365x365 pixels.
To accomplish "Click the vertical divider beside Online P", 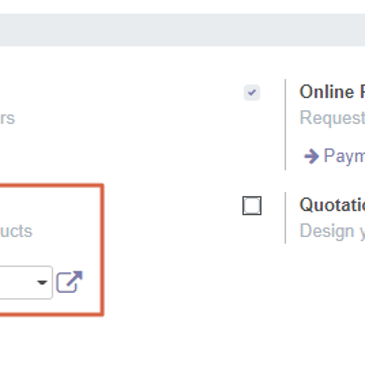I will tap(285, 124).
